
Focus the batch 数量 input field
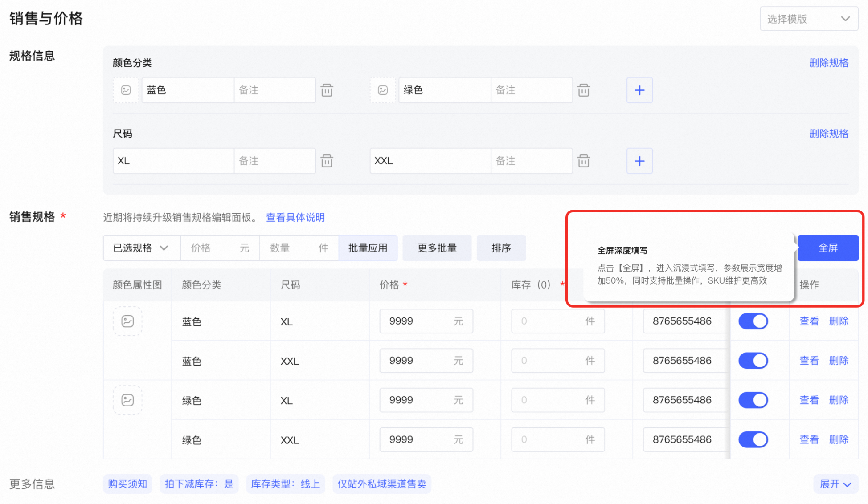(299, 248)
